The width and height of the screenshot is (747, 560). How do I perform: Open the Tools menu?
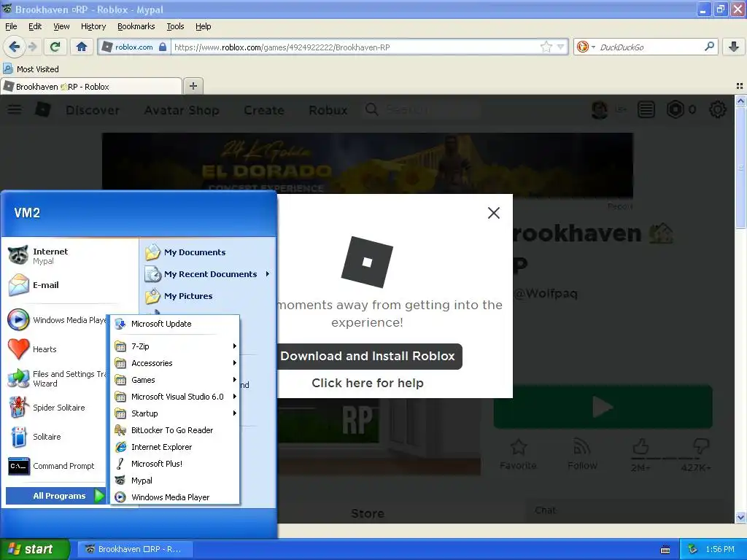[x=175, y=26]
